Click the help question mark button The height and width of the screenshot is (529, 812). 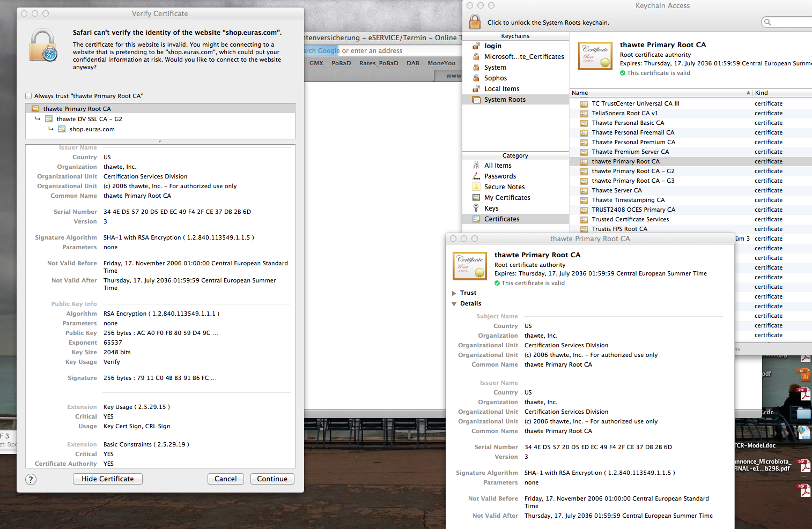pyautogui.click(x=31, y=479)
